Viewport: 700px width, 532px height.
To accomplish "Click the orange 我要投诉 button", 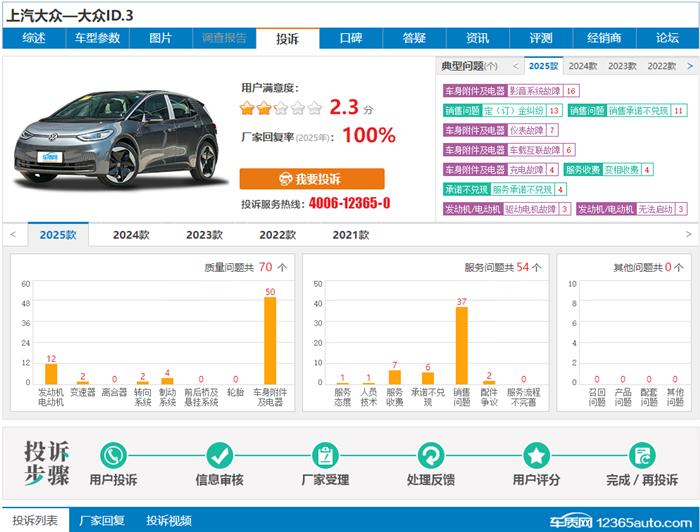I will tap(312, 179).
